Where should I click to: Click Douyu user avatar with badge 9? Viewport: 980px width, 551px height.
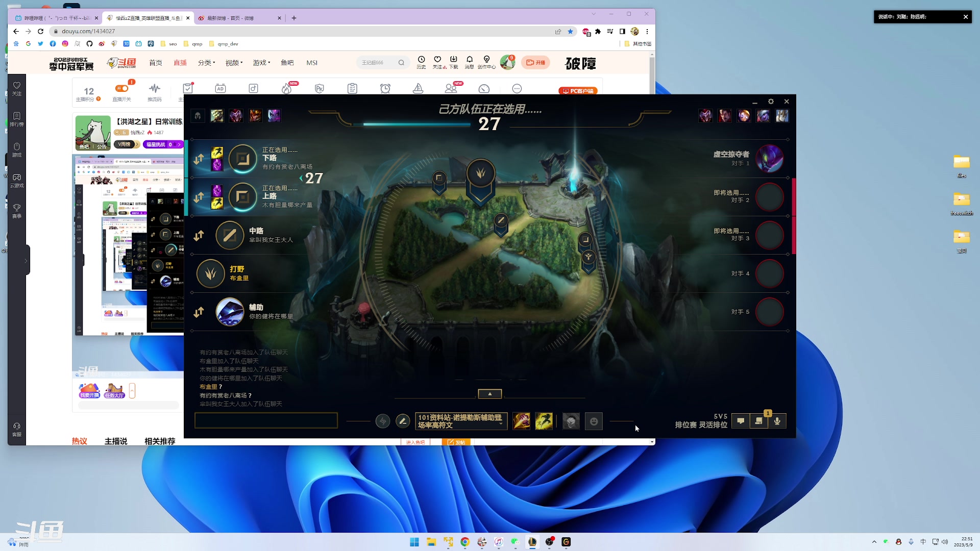[507, 62]
